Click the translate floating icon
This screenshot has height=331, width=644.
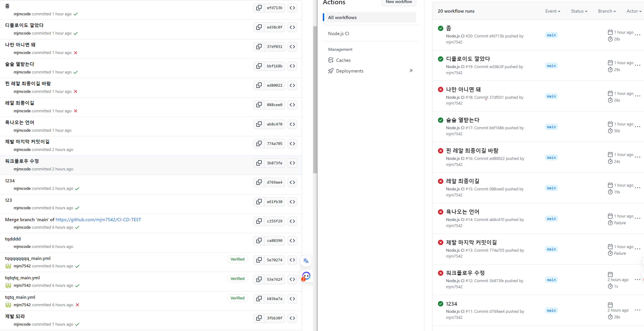(x=306, y=261)
